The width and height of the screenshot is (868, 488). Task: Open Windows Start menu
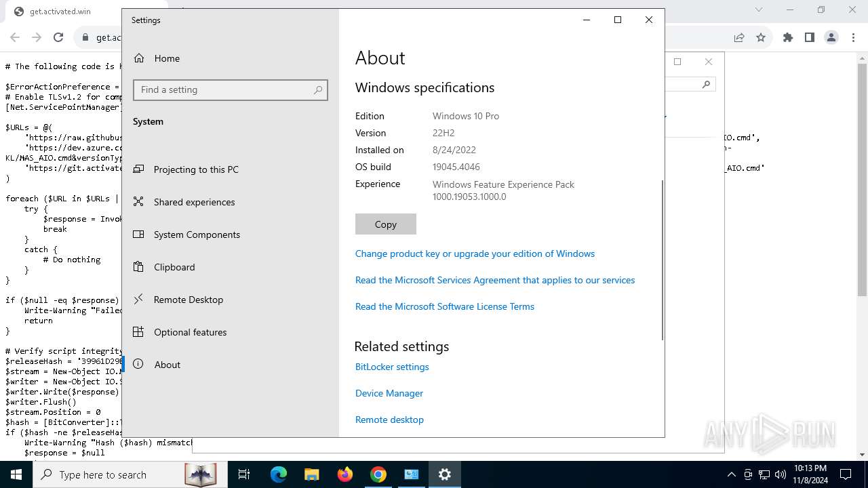coord(16,474)
